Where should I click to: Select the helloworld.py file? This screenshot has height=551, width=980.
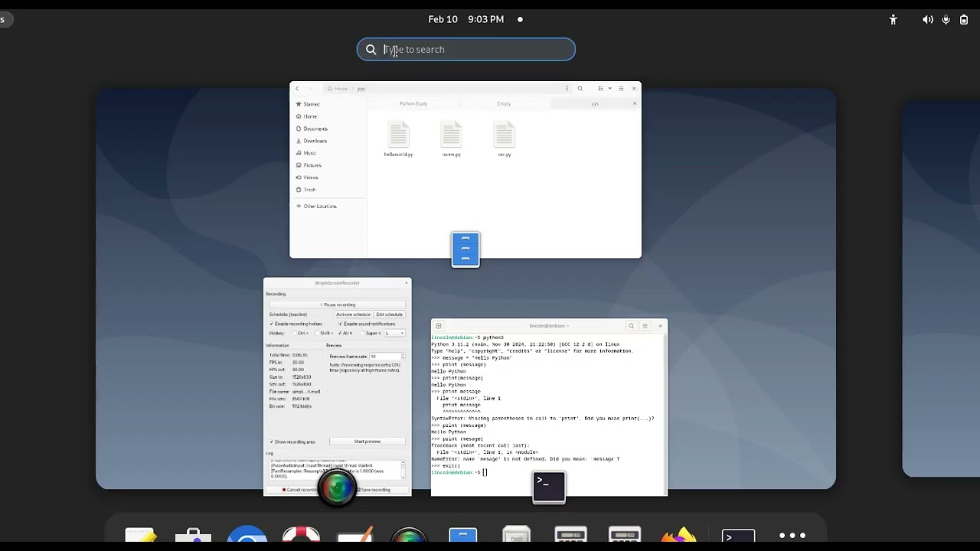point(398,139)
